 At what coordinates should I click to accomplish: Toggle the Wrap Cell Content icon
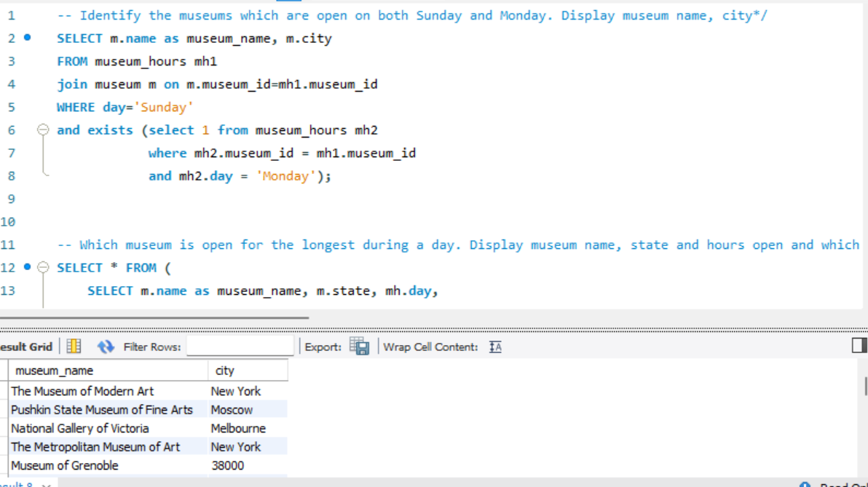point(495,347)
